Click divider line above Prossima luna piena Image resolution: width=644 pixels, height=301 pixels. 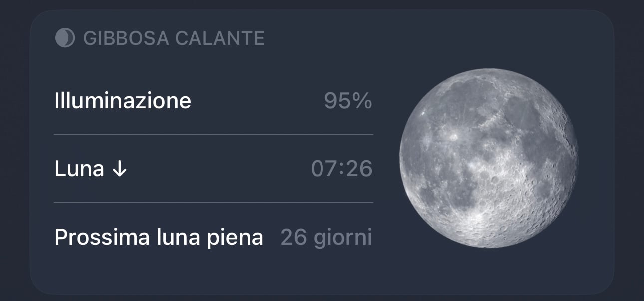pos(213,203)
